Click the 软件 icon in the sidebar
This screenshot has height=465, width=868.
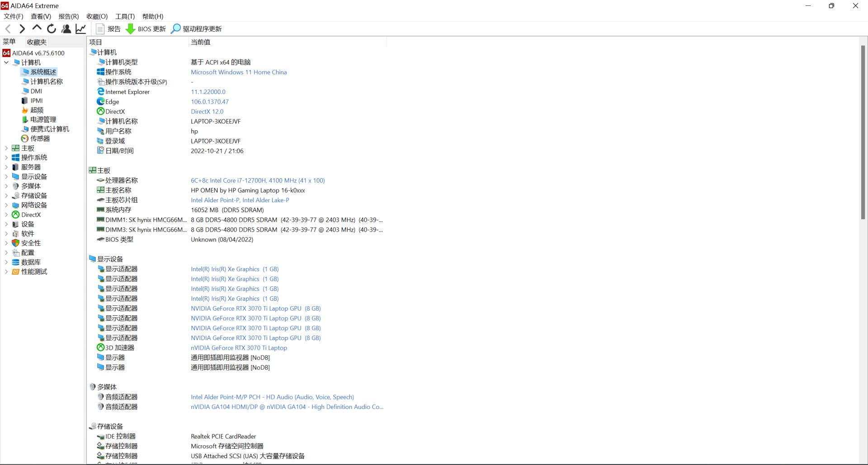pos(16,233)
